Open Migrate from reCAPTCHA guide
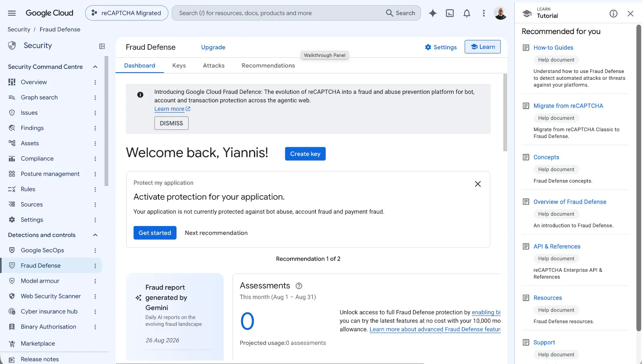The image size is (642, 364). point(568,106)
